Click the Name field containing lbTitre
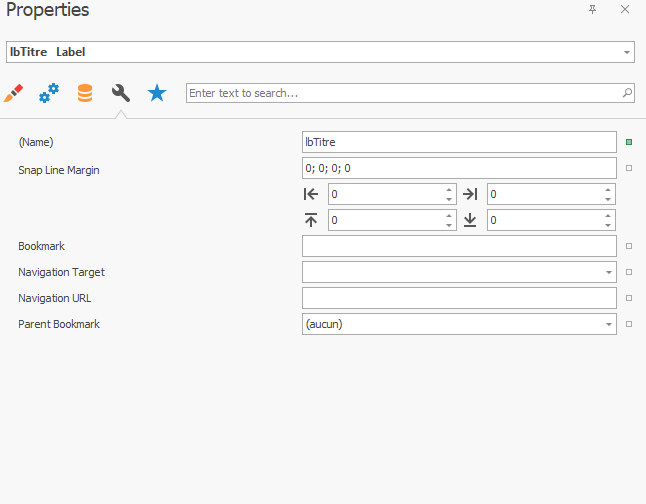 459,142
